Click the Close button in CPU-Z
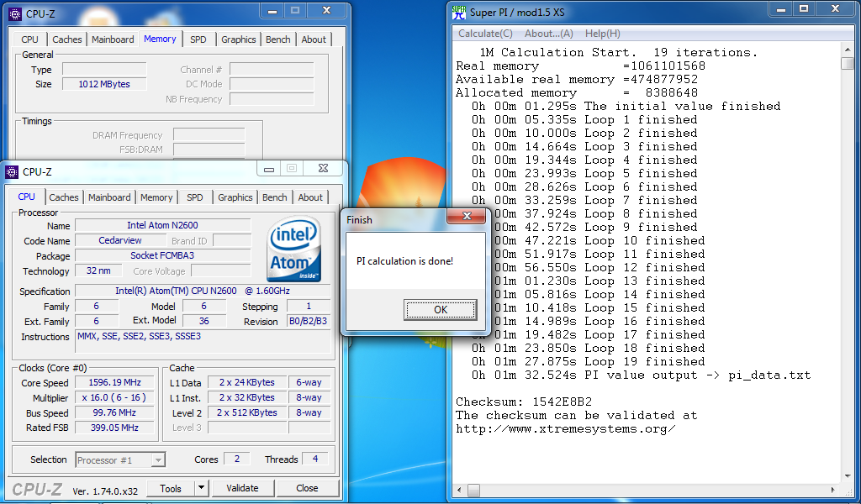861x504 pixels. (307, 488)
